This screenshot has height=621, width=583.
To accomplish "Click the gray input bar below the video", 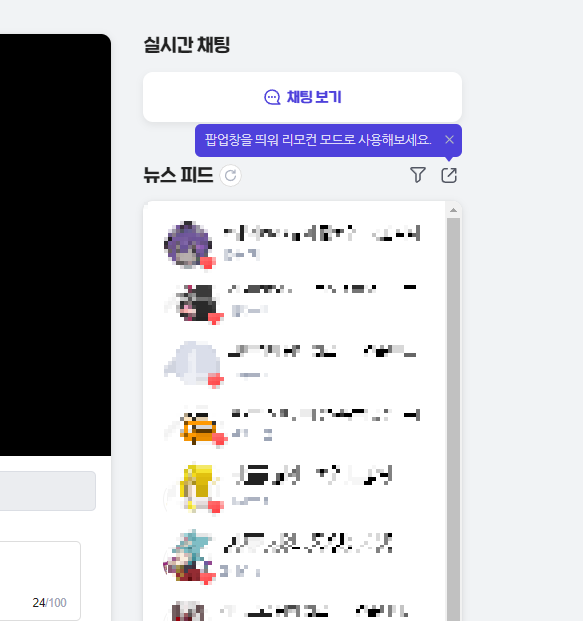I will (x=48, y=491).
